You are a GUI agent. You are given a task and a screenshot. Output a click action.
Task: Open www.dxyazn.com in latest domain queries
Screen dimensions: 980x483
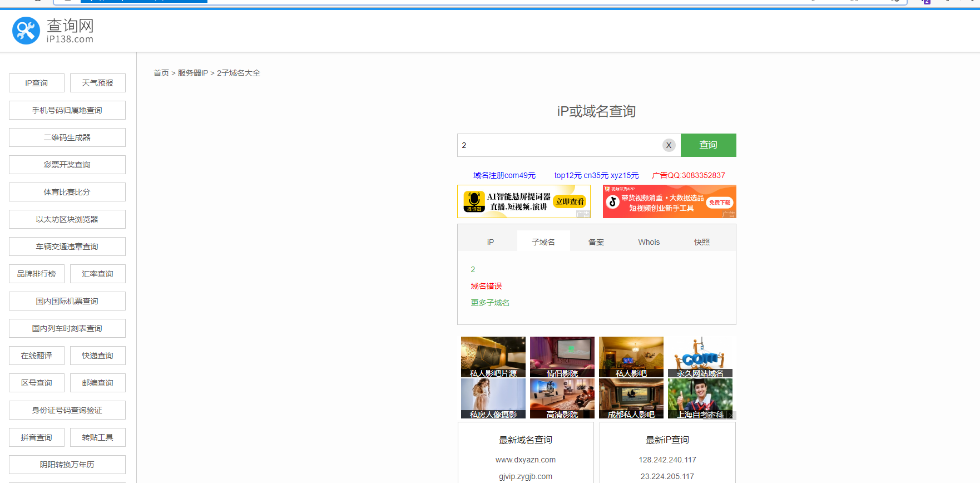[525, 460]
